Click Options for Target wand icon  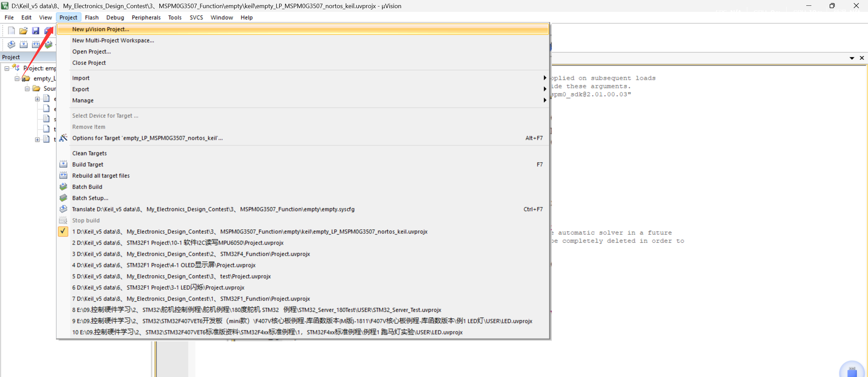[63, 138]
